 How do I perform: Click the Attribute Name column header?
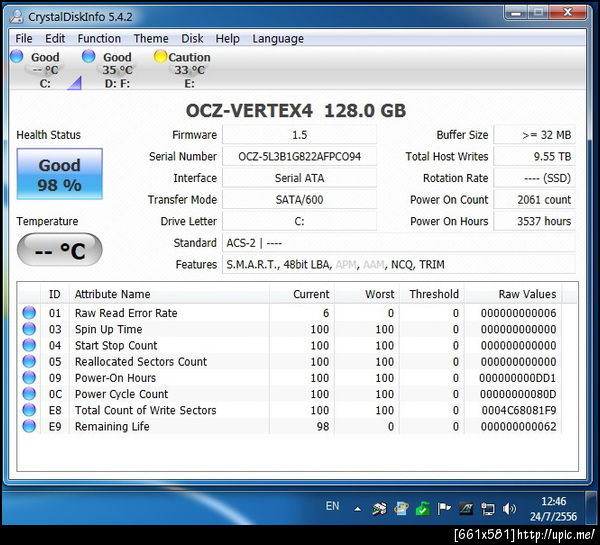169,294
